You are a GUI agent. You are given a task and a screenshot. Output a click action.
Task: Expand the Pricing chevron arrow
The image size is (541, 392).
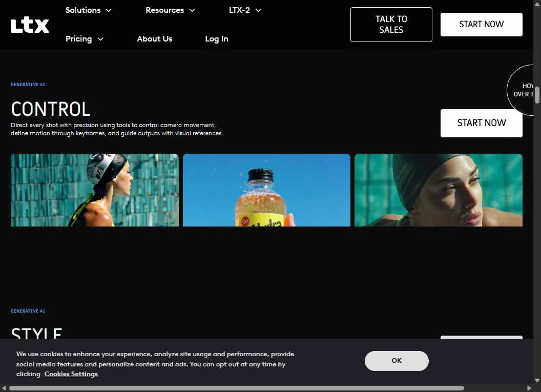(100, 39)
